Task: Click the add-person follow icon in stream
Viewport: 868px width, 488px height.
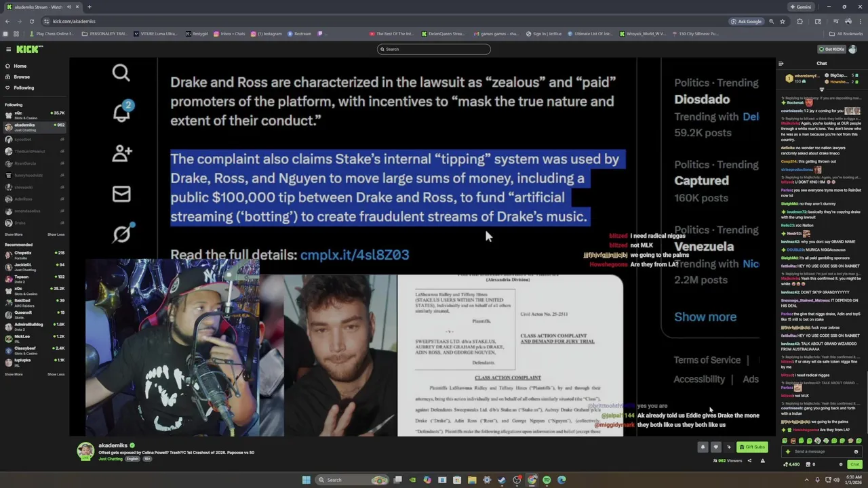Action: click(121, 153)
